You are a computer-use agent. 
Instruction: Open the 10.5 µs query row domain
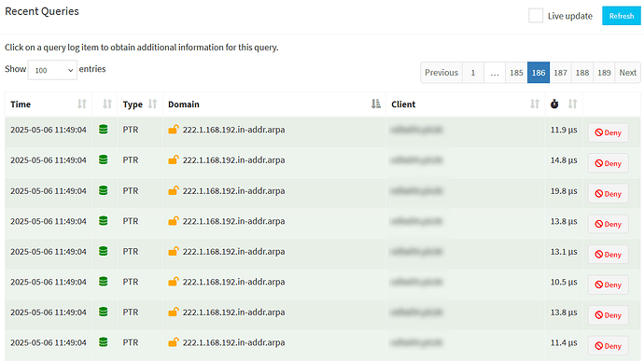233,282
